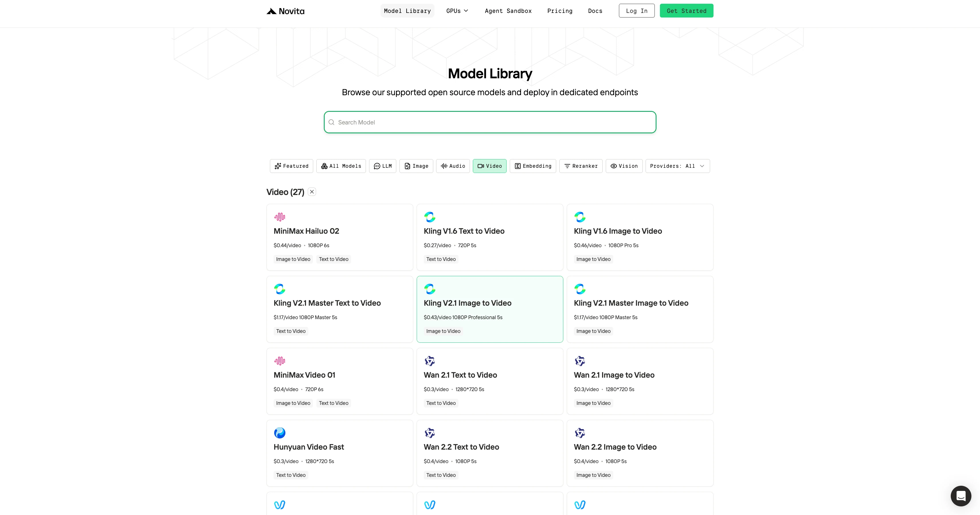Click the MiniMax Hailuo 02 waveform logo
980x515 pixels.
(x=280, y=217)
